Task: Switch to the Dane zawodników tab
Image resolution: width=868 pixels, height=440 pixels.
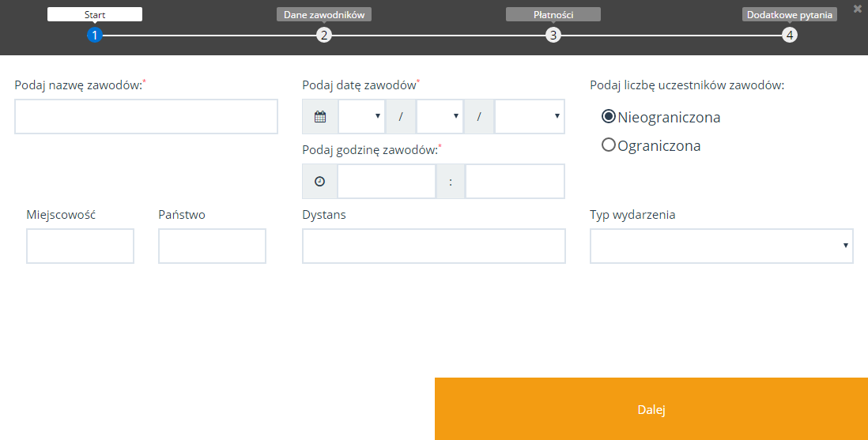Action: point(324,14)
